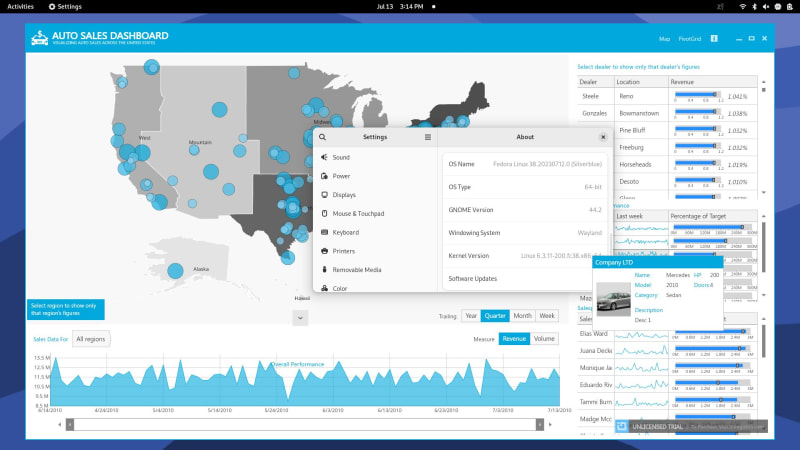The height and width of the screenshot is (450, 800).
Task: Open the clock calendar in top bar
Action: 400,7
